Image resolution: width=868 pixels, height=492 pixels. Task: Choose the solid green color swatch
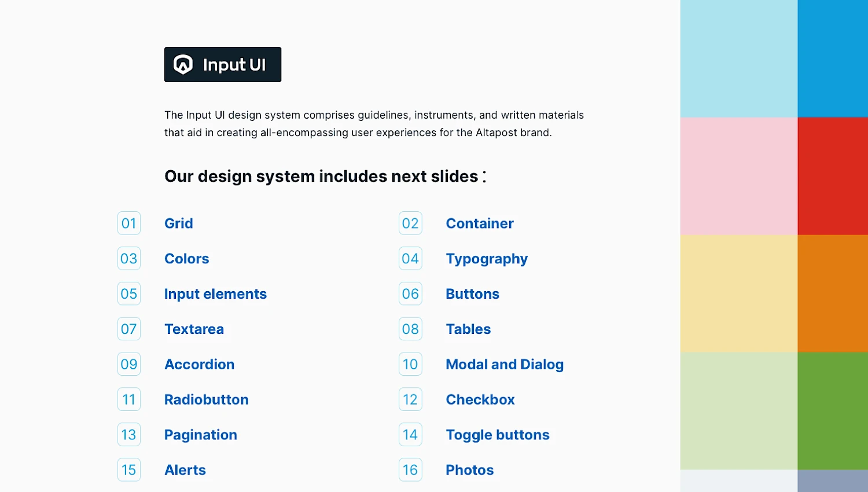[x=833, y=410]
